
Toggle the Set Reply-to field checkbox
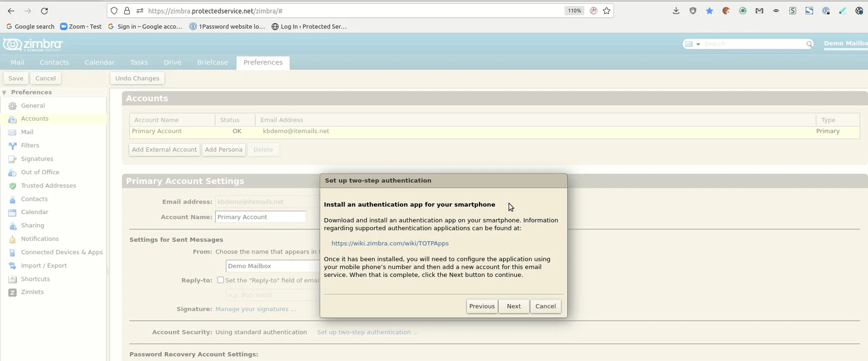[220, 280]
